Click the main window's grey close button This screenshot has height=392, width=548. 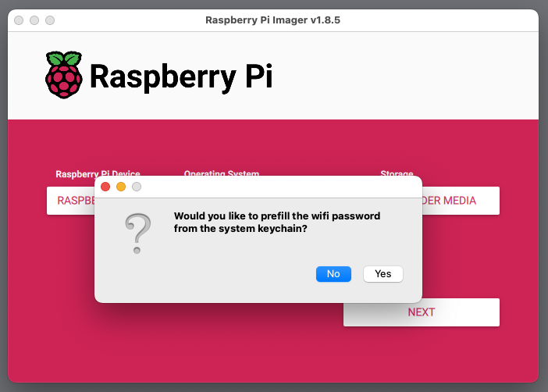[19, 20]
